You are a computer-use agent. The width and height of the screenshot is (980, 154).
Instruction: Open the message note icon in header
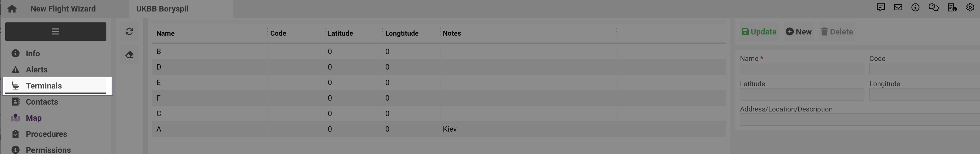click(x=880, y=7)
